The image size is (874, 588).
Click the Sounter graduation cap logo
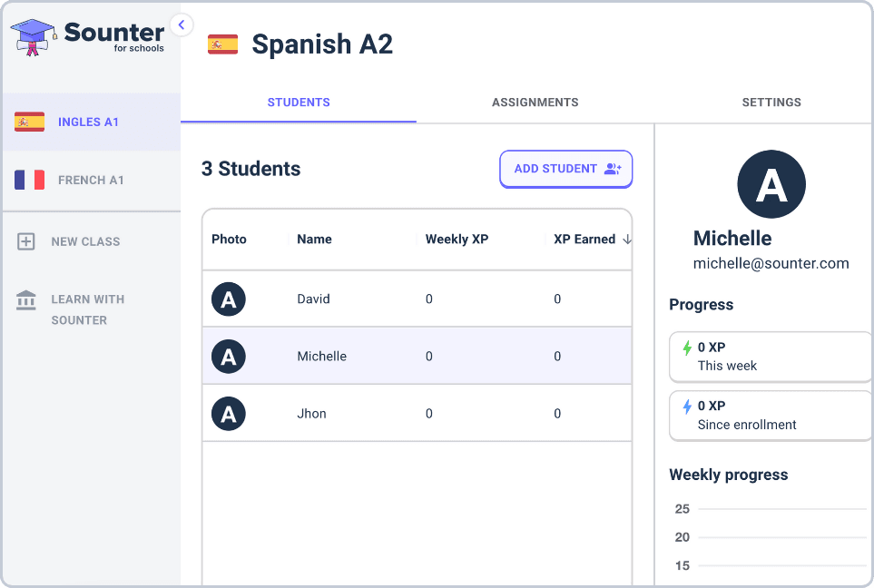[34, 37]
